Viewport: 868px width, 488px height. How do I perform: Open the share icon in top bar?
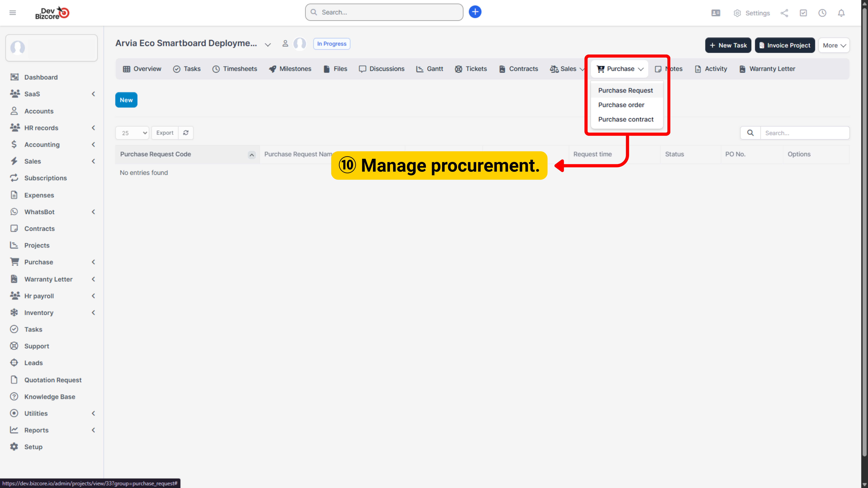tap(784, 13)
